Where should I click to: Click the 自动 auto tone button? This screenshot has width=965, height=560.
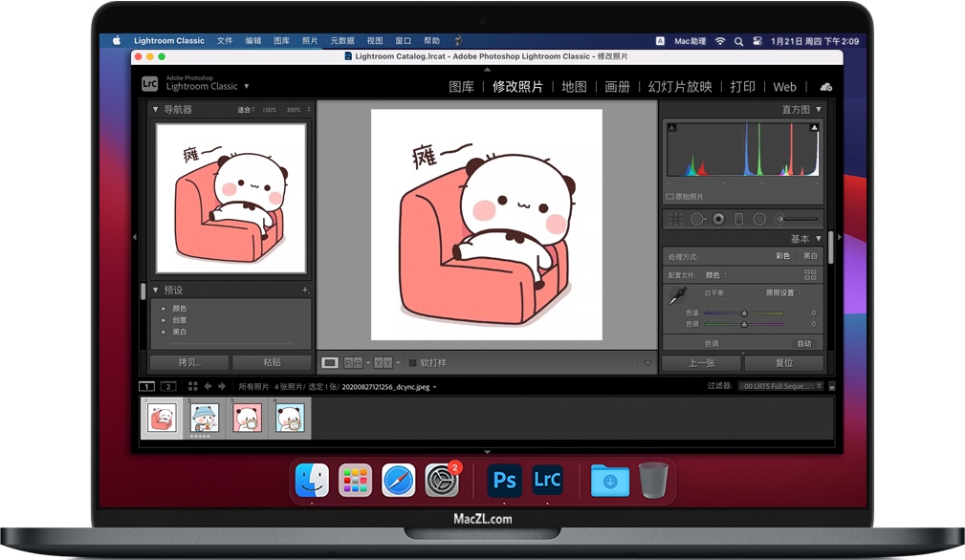[x=806, y=342]
